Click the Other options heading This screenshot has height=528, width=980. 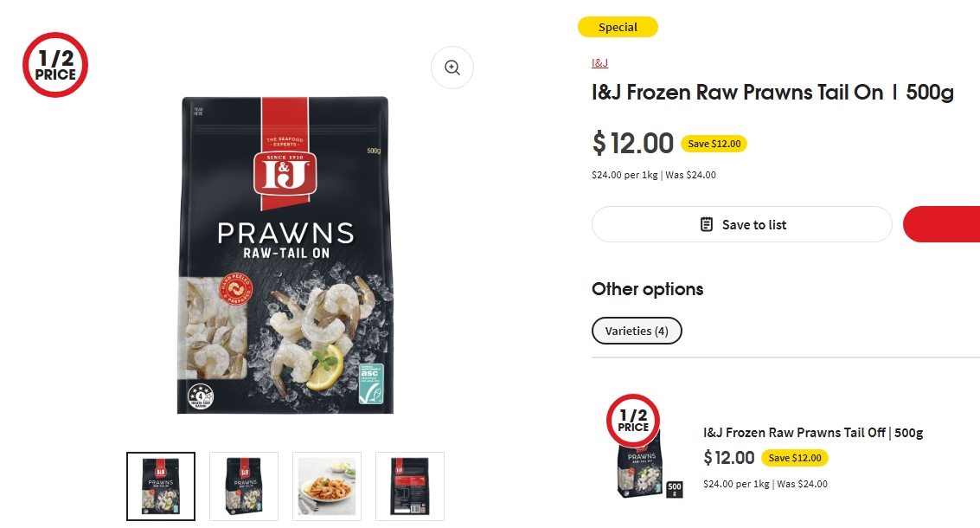click(647, 289)
